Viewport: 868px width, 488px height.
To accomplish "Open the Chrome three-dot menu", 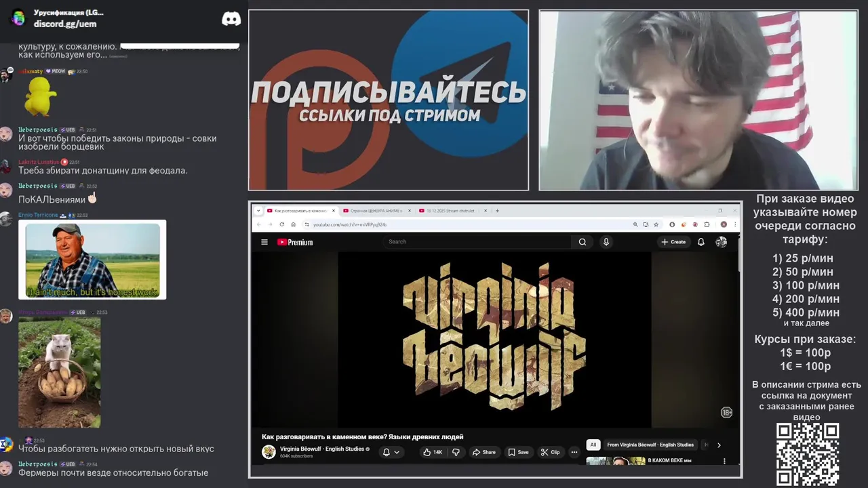I will pyautogui.click(x=734, y=224).
